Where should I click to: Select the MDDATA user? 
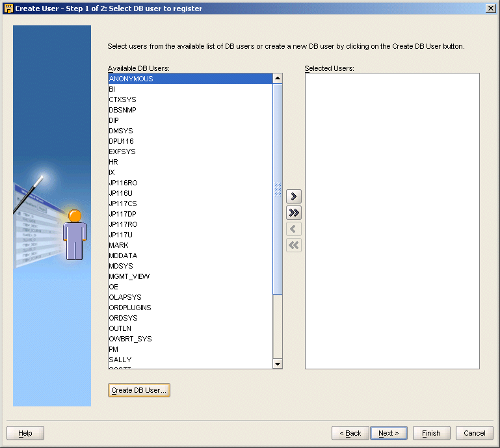click(x=191, y=256)
